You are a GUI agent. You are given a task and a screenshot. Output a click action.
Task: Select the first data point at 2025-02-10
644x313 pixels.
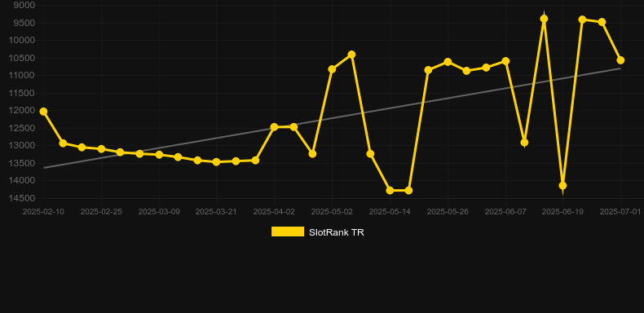43,112
